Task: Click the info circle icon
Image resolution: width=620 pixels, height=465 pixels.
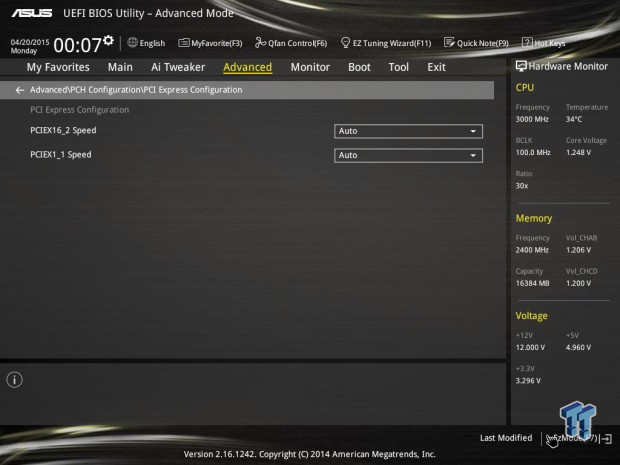Action: [15, 380]
